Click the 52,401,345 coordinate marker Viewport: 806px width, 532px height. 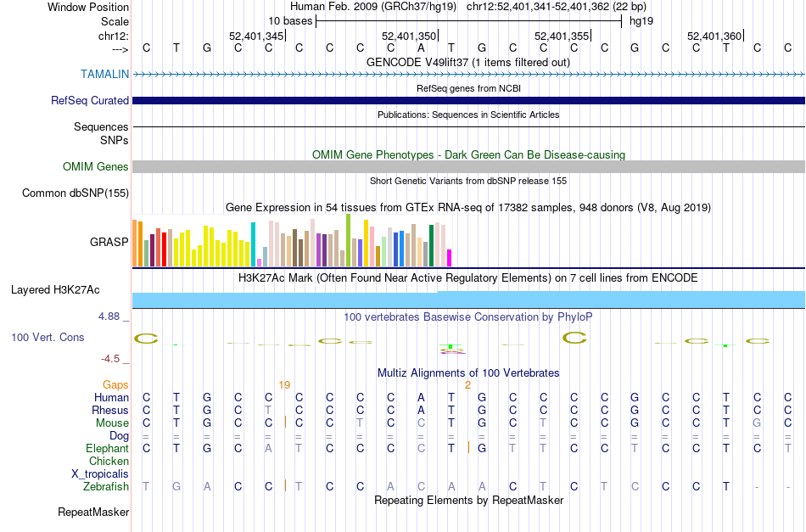[x=256, y=36]
